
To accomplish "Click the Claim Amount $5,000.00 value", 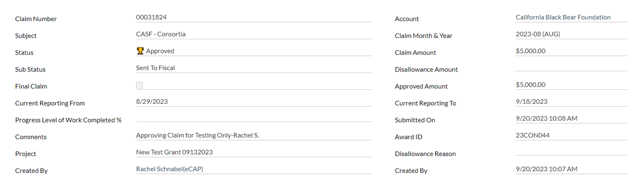I will (x=530, y=51).
